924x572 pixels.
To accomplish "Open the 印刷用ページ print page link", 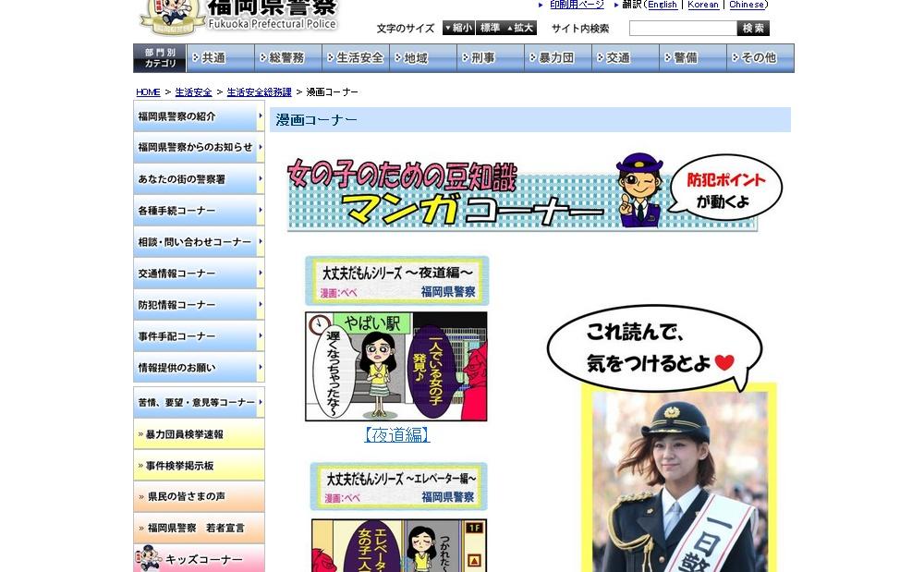I will [577, 5].
